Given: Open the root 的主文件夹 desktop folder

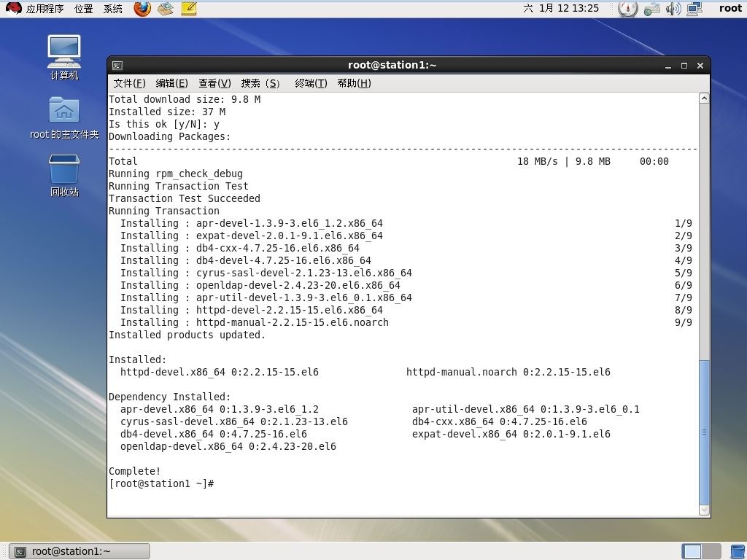Looking at the screenshot, I should pyautogui.click(x=64, y=117).
